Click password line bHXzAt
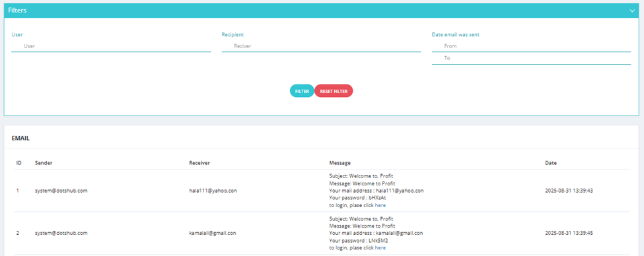This screenshot has height=256, width=644. pos(358,198)
